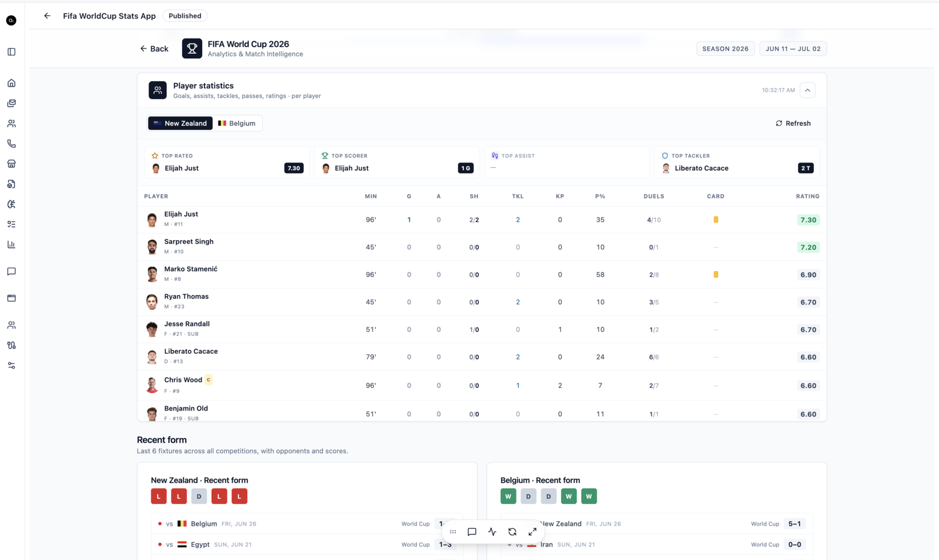Open the chat bubble icon in the sidebar
Viewport: 939px width, 560px height.
tap(11, 271)
